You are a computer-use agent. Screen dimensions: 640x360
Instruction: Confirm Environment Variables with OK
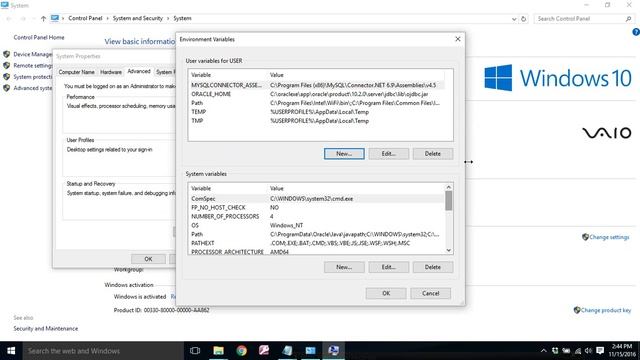tap(386, 293)
